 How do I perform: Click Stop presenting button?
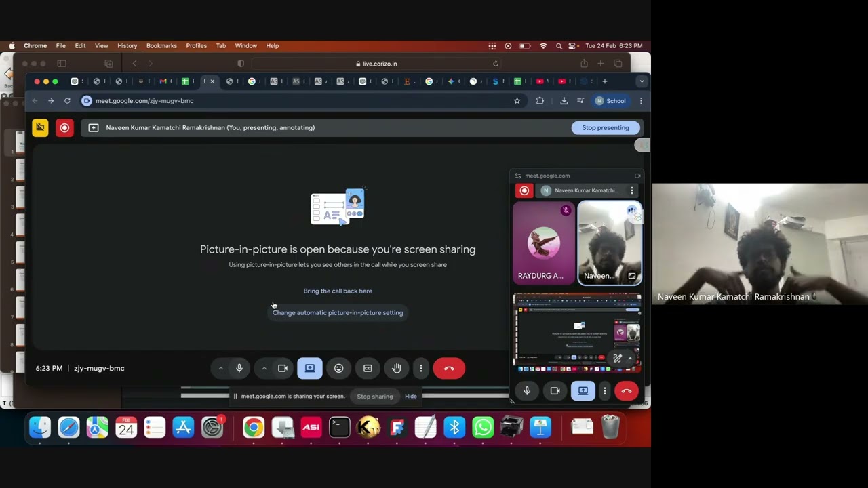pyautogui.click(x=606, y=127)
